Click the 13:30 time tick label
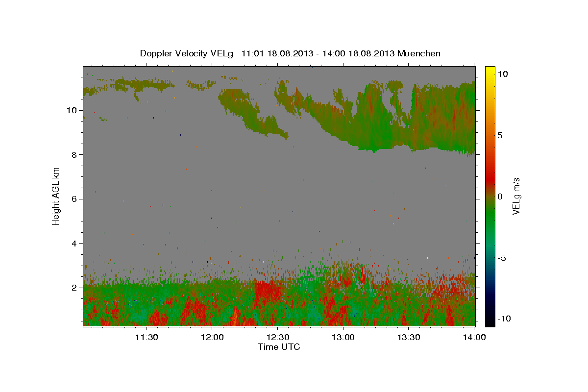The height and width of the screenshot is (392, 588). coord(409,337)
